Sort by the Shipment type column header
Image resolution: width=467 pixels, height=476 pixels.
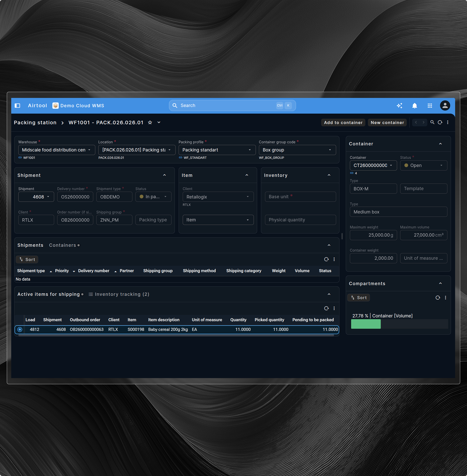pyautogui.click(x=31, y=271)
